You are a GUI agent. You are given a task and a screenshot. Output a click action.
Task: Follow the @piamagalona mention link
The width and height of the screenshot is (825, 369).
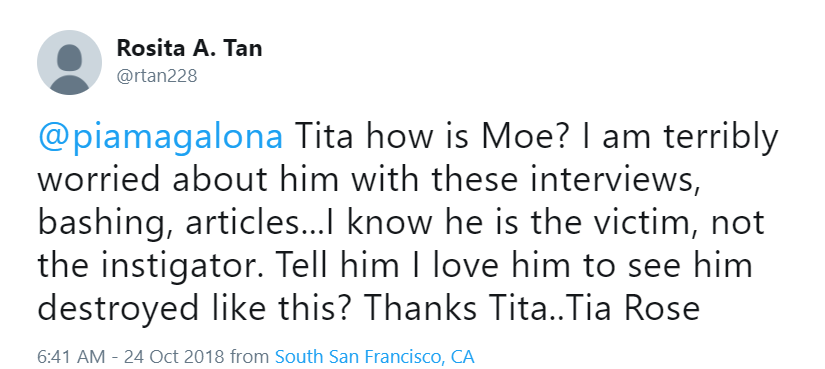(x=160, y=137)
